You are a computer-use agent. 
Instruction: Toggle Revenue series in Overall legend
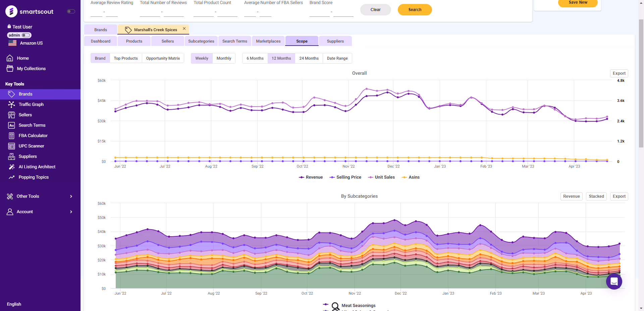311,177
